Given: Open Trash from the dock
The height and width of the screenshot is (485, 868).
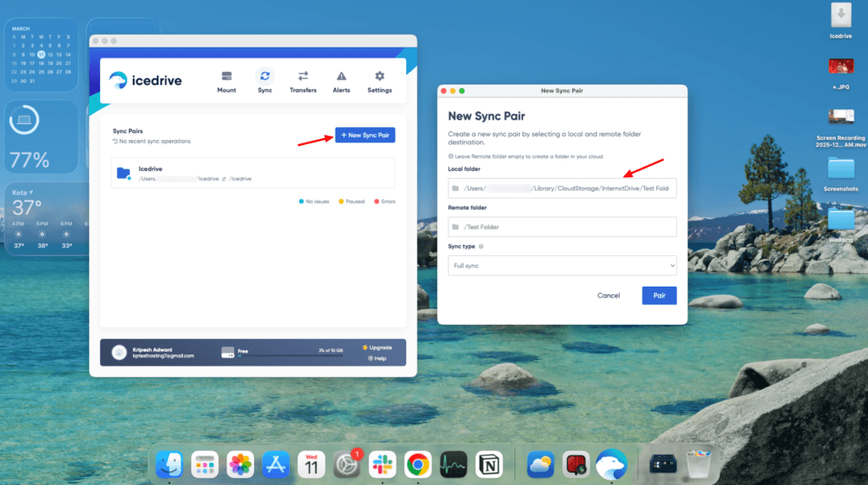Looking at the screenshot, I should coord(698,464).
